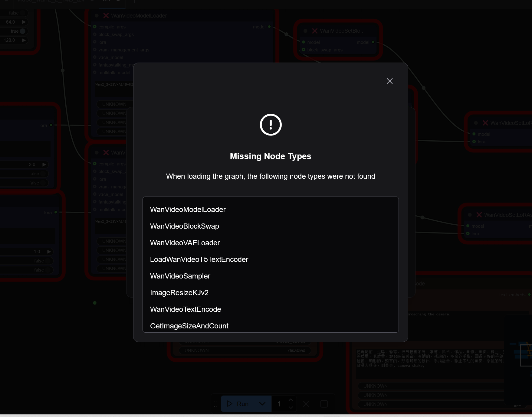The width and height of the screenshot is (532, 417).
Task: Click the increment arrow on the 64.0 value
Action: (x=24, y=22)
